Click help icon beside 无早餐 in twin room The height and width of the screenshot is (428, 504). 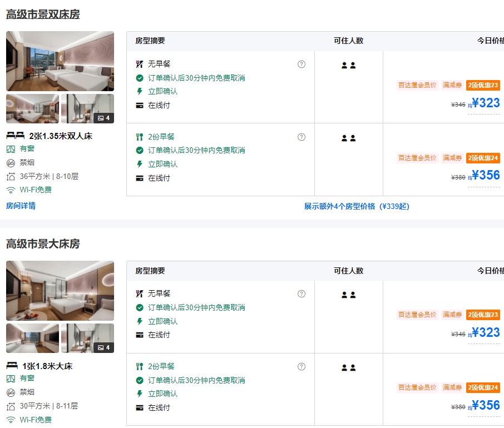pyautogui.click(x=302, y=64)
